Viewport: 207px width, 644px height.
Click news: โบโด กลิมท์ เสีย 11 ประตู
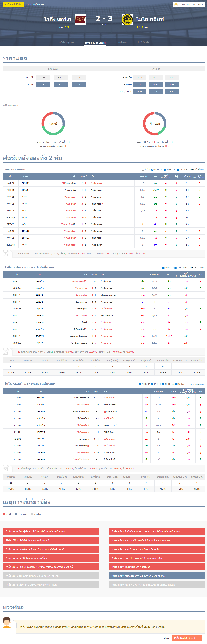tap(157, 558)
